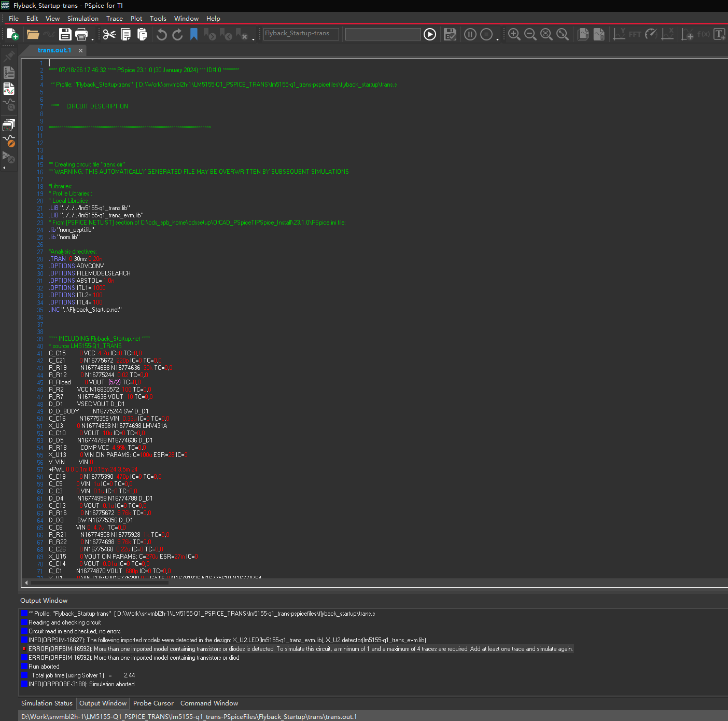Clear all bookmarks icon
Viewport: 728px width, 721px height.
(241, 34)
